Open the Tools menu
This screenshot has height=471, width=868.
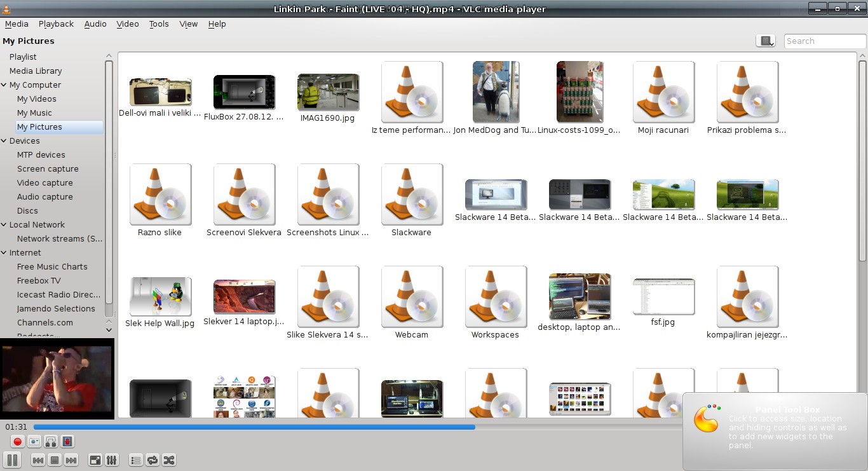point(159,24)
